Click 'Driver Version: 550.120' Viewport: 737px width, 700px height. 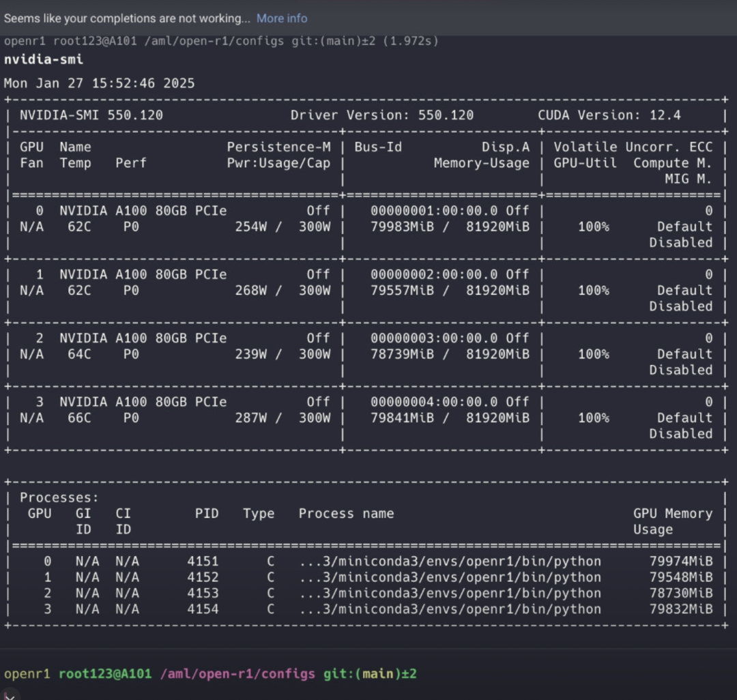tap(381, 115)
